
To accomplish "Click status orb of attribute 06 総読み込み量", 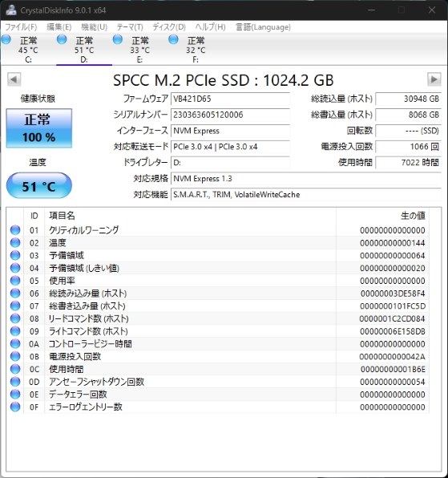I will pos(15,294).
